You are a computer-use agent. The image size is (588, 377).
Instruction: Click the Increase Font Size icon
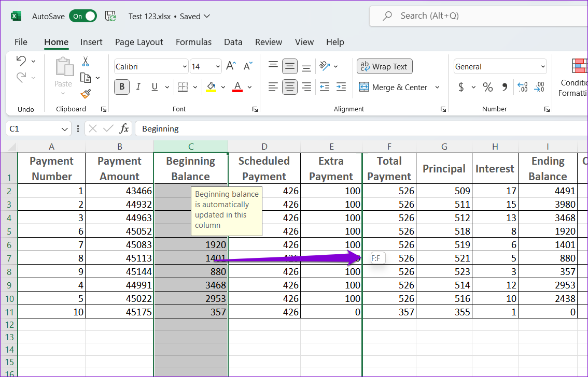tap(231, 66)
